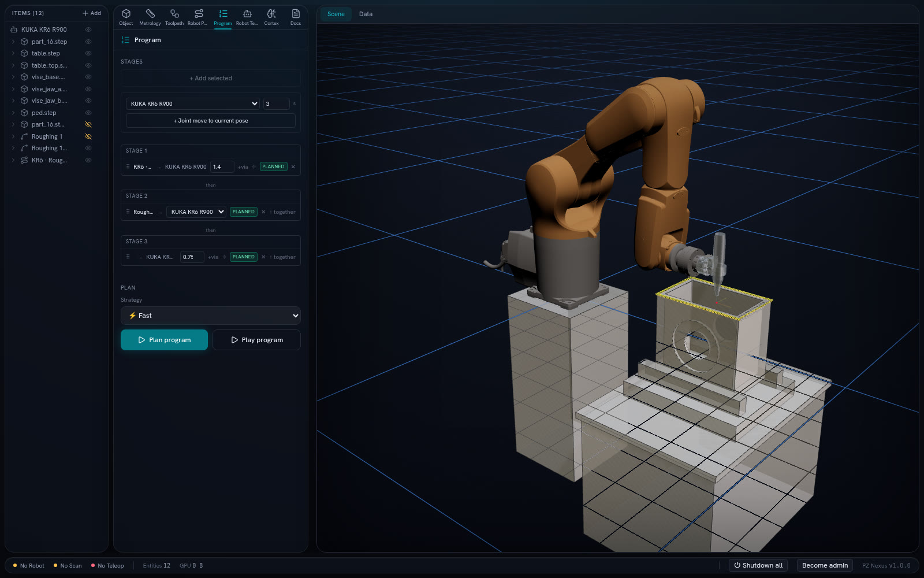
Task: Click the duration field showing 3
Action: point(277,103)
